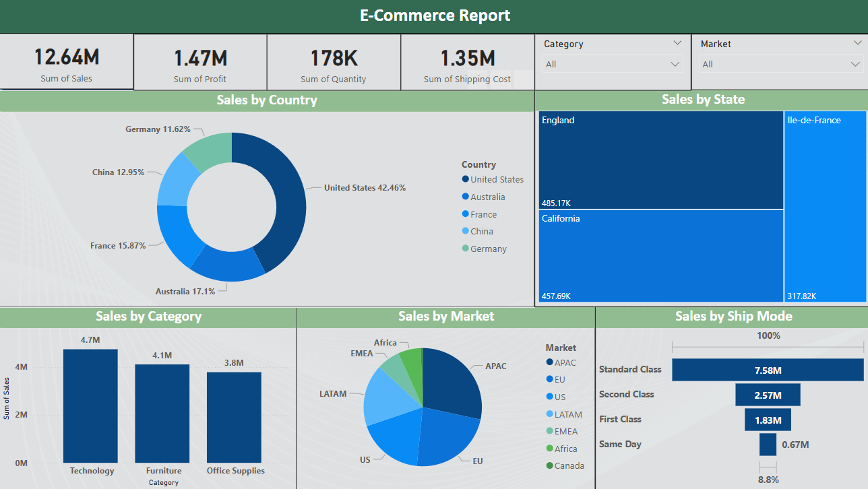Screen dimensions: 868x489
Task: Click APAC marker in Market legend
Action: click(550, 363)
